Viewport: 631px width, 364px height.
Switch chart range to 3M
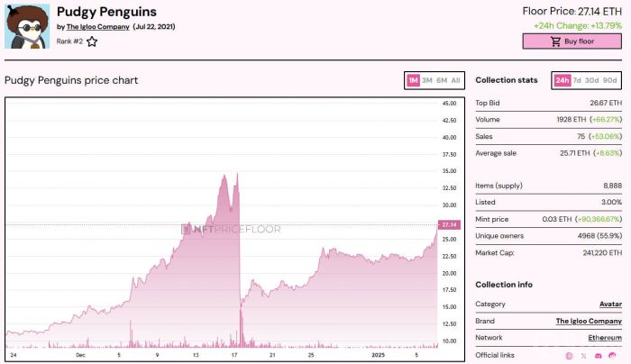pos(427,80)
